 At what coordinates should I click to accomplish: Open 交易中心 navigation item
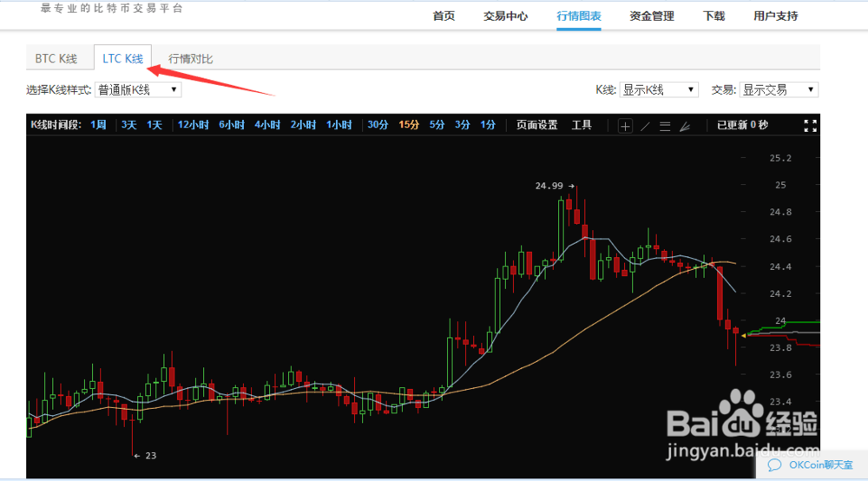pos(505,16)
